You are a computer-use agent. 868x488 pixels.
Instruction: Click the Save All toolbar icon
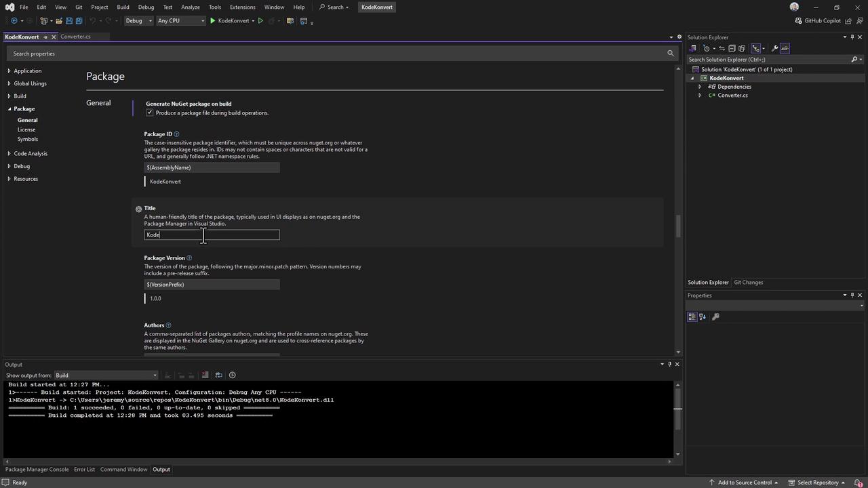click(79, 21)
